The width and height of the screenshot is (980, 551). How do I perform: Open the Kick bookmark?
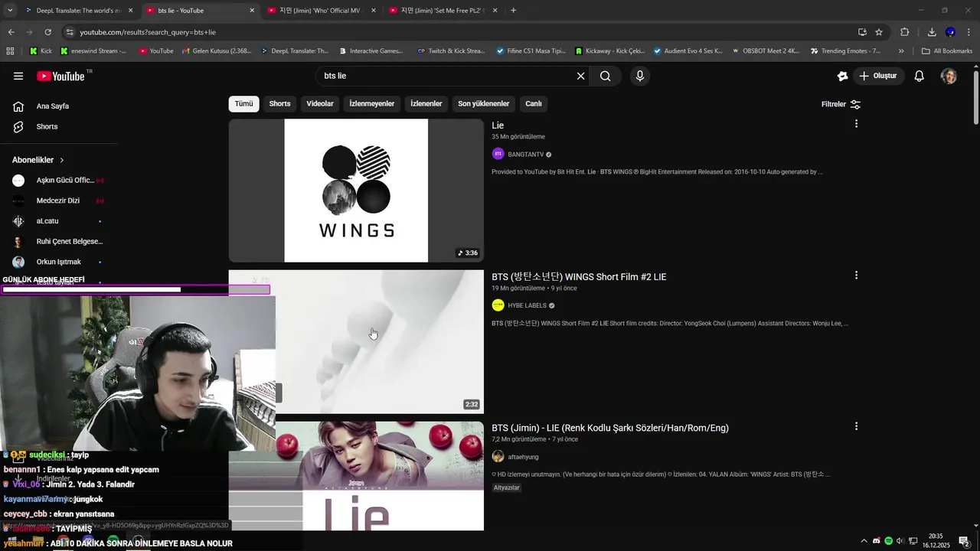[41, 51]
